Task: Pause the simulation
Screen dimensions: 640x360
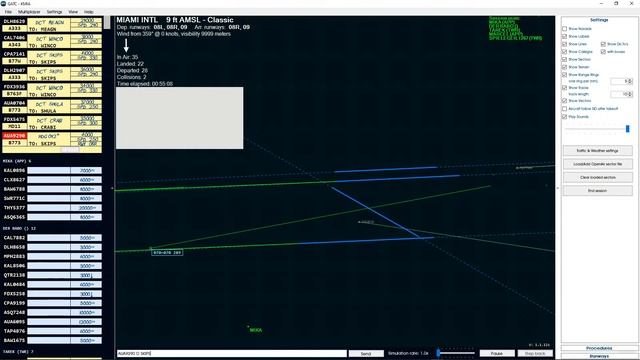Action: (x=497, y=353)
